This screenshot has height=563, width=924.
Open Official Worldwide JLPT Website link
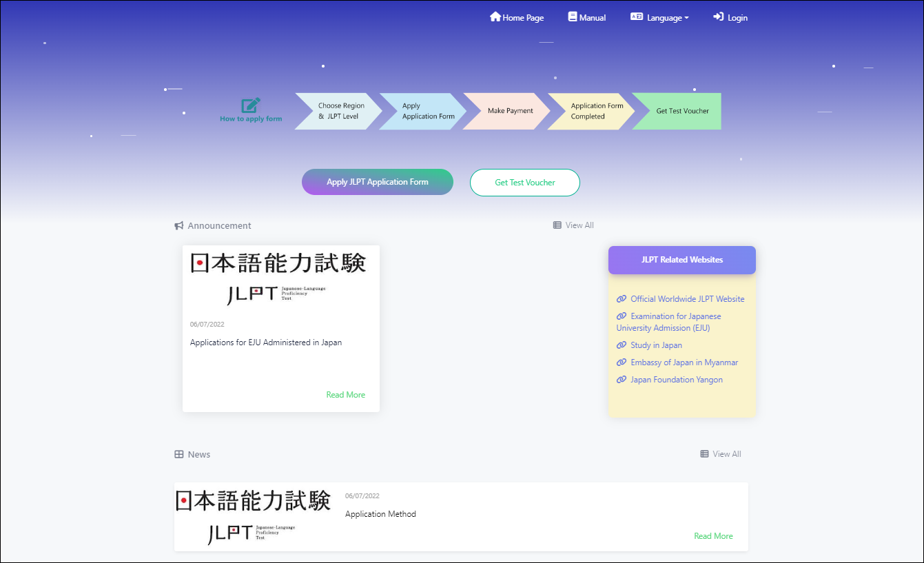(x=688, y=299)
